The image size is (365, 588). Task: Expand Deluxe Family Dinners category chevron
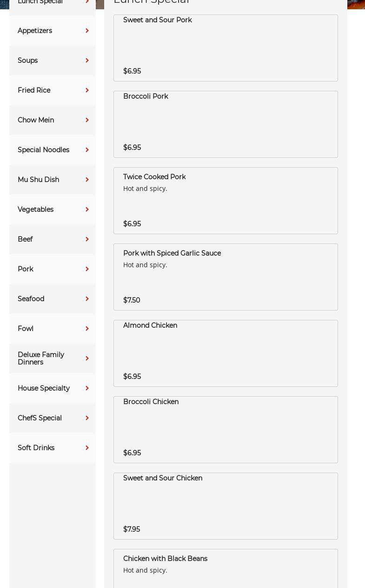[x=87, y=358]
